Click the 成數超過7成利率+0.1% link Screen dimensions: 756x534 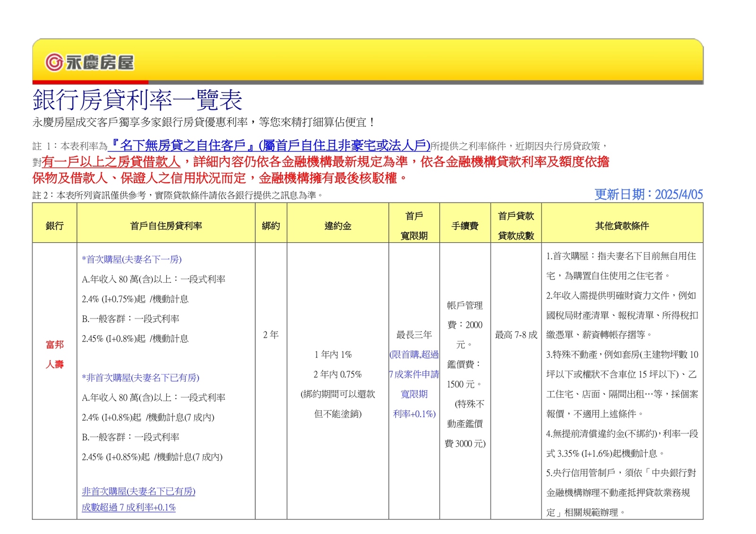coord(129,508)
